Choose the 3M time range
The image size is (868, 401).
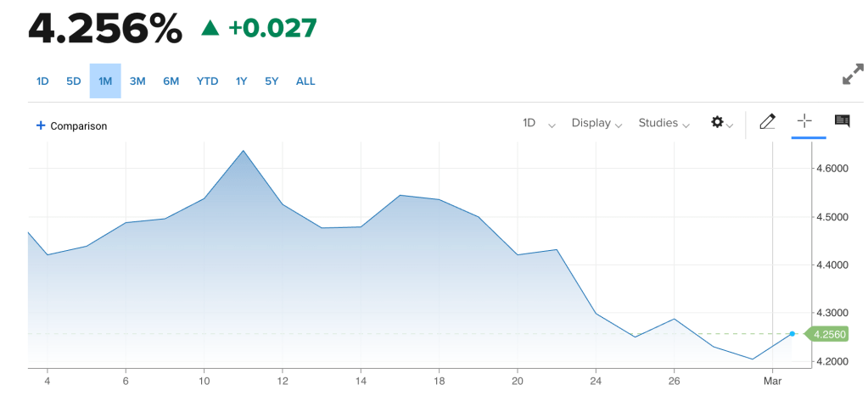point(137,81)
